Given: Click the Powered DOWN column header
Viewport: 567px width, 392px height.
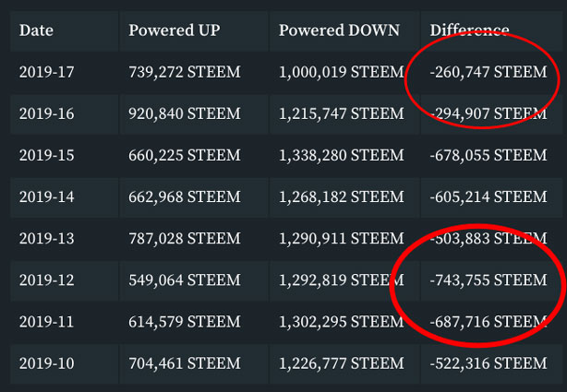Looking at the screenshot, I should coord(339,30).
